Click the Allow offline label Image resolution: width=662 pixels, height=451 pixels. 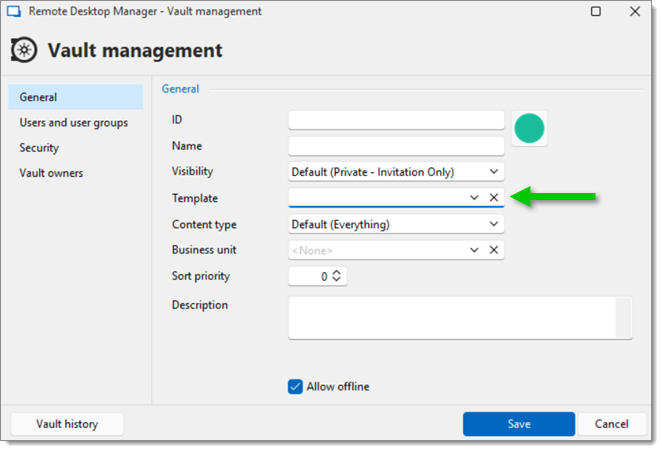pyautogui.click(x=338, y=386)
